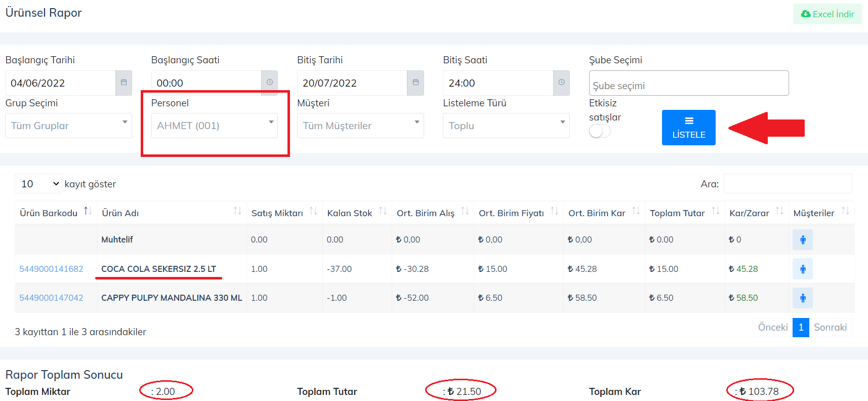This screenshot has width=868, height=401.
Task: Go to Sonraki page
Action: pyautogui.click(x=830, y=327)
